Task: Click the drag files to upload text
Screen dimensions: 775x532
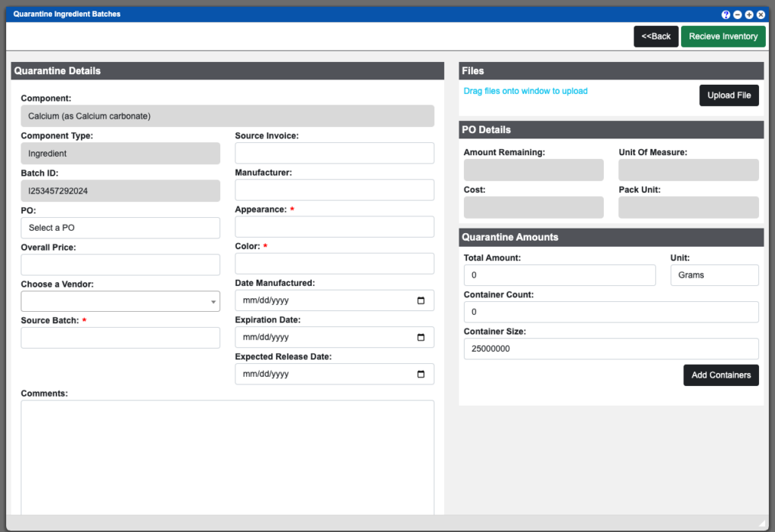Action: 525,90
